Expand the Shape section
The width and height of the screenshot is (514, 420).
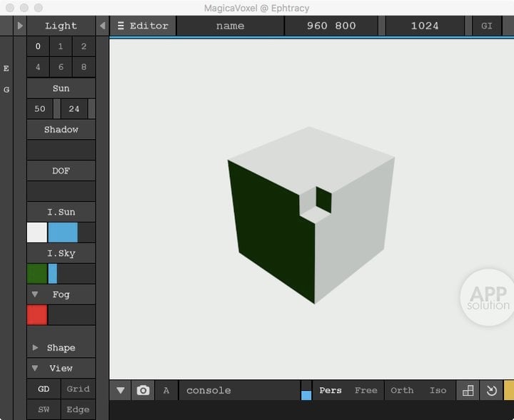tap(35, 347)
